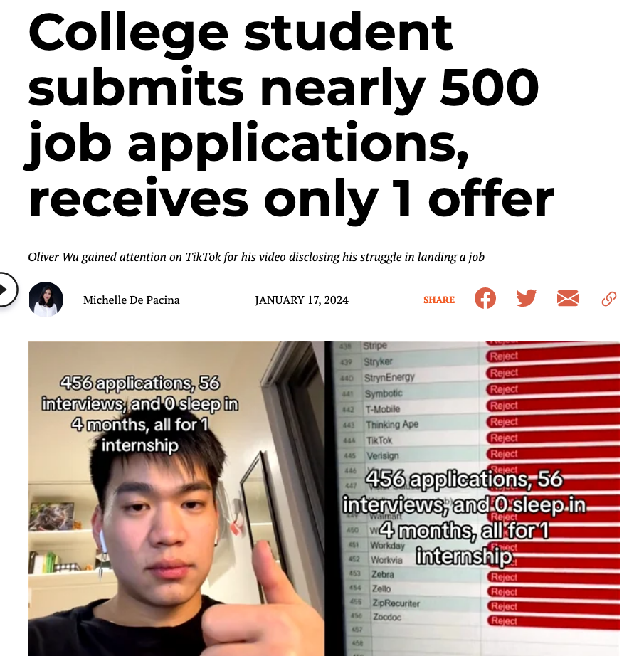Image resolution: width=644 pixels, height=656 pixels.
Task: Click the caption overlay on the left photo
Action: coord(140,414)
